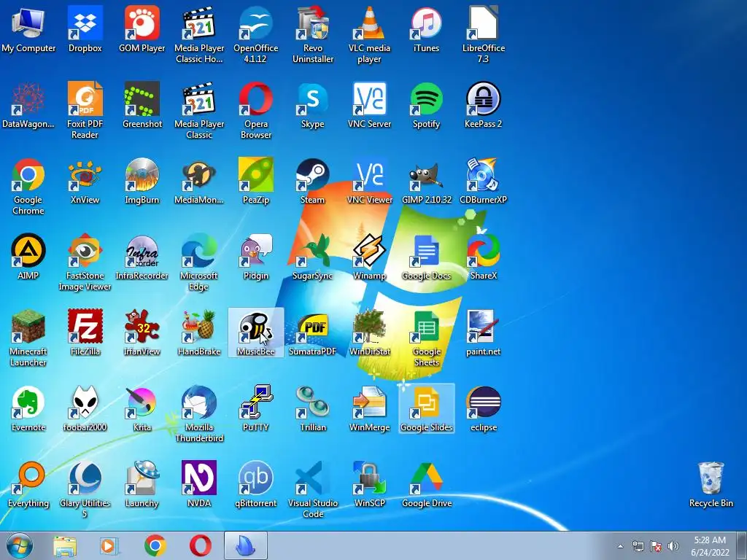Viewport: 747px width, 560px height.
Task: Select the Winamp desktop shortcut
Action: [x=369, y=257]
